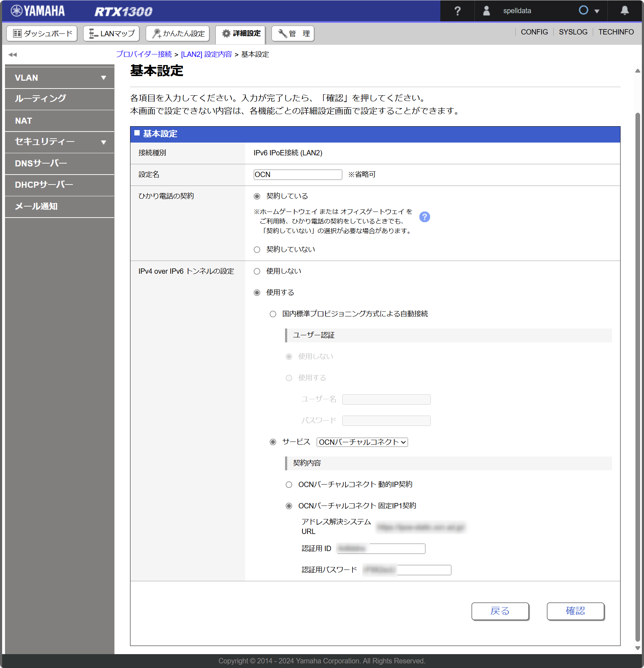This screenshot has width=644, height=668.
Task: Click the 設定名 input field containing OCN
Action: pos(298,175)
